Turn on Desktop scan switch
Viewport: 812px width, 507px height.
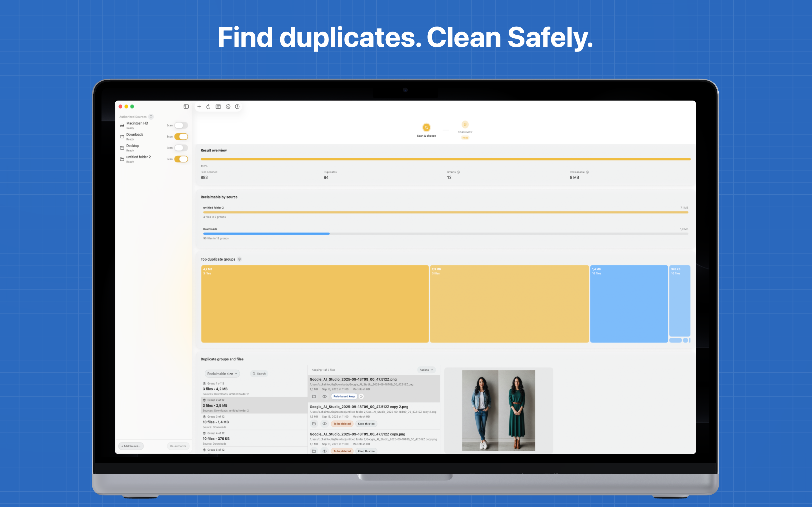(181, 148)
